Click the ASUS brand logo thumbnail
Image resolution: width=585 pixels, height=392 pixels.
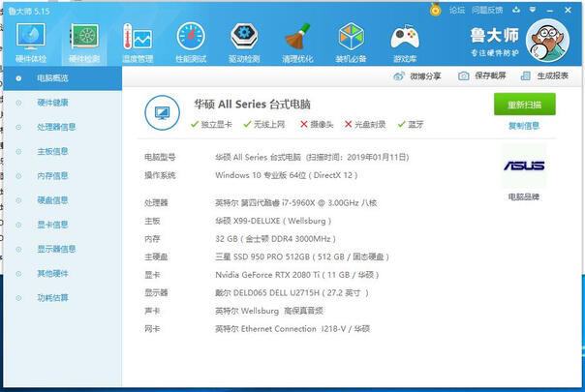click(x=524, y=166)
